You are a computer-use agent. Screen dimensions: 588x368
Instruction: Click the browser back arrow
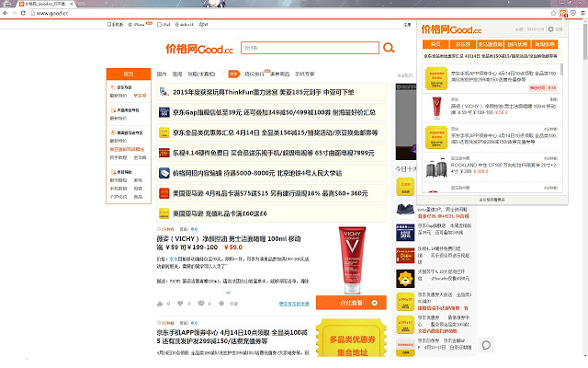point(6,13)
